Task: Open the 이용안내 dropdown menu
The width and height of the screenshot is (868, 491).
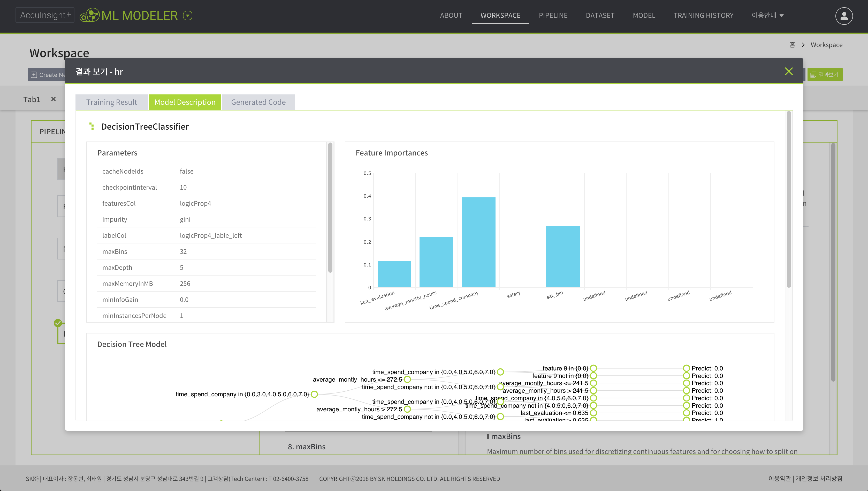Action: [768, 16]
